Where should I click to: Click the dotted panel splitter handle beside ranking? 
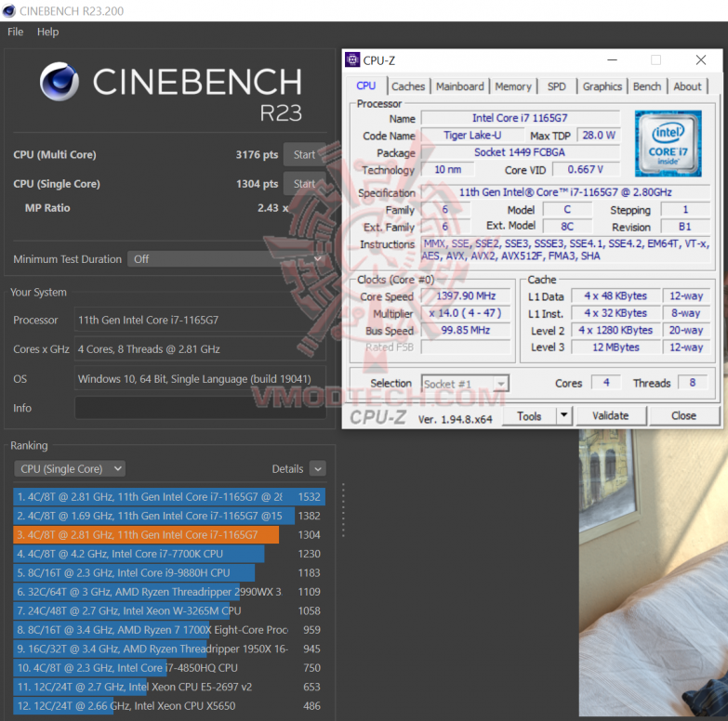coord(343,510)
